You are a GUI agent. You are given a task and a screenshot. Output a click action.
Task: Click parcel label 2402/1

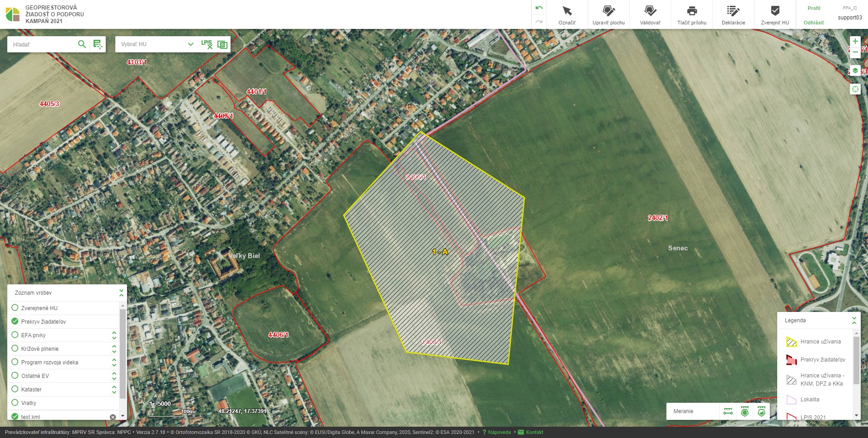click(x=658, y=218)
